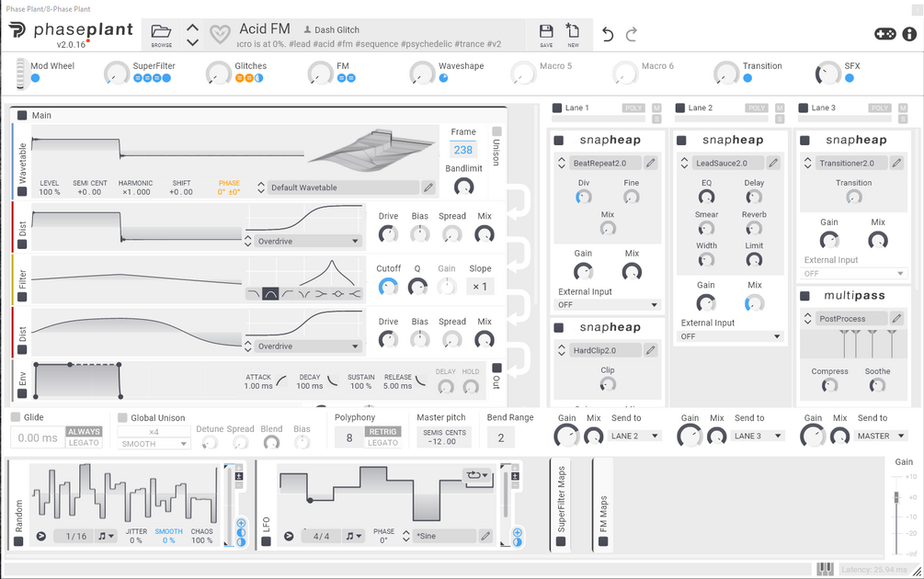Select Lane 2 header label

click(700, 108)
